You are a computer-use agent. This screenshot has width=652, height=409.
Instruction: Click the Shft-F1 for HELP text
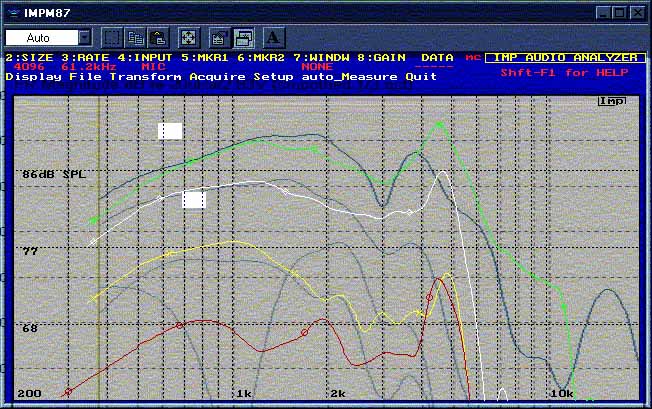[x=565, y=72]
